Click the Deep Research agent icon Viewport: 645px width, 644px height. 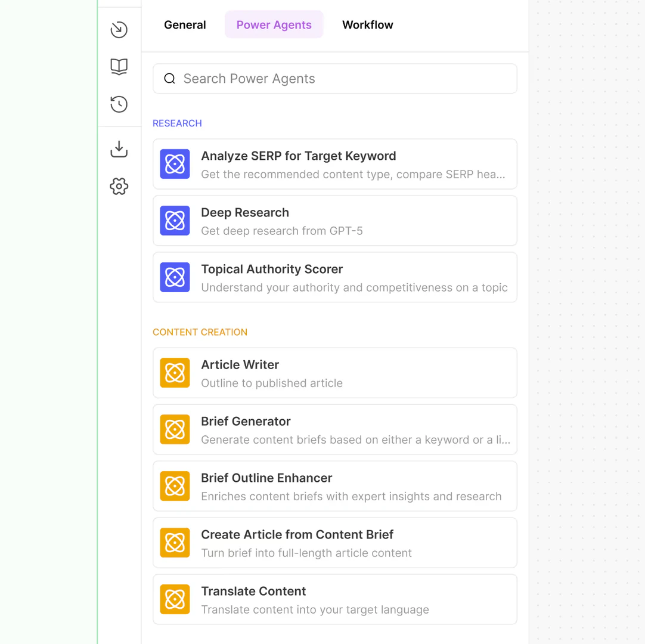click(x=175, y=221)
